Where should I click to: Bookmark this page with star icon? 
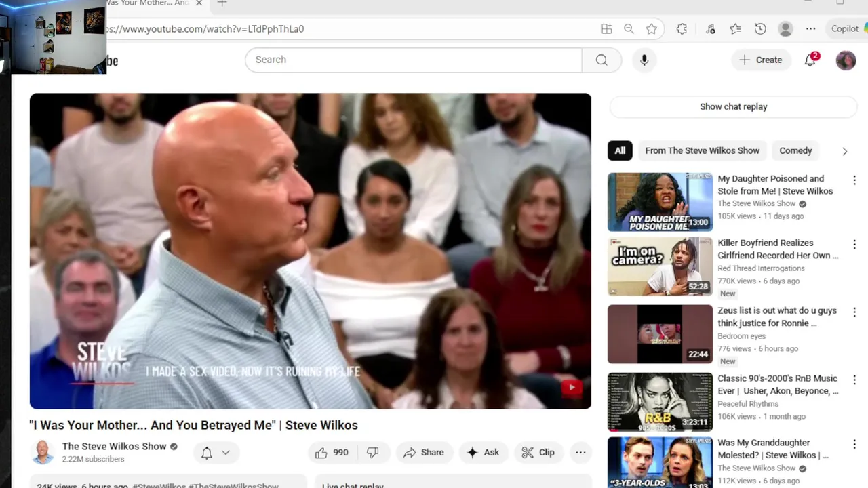click(652, 28)
